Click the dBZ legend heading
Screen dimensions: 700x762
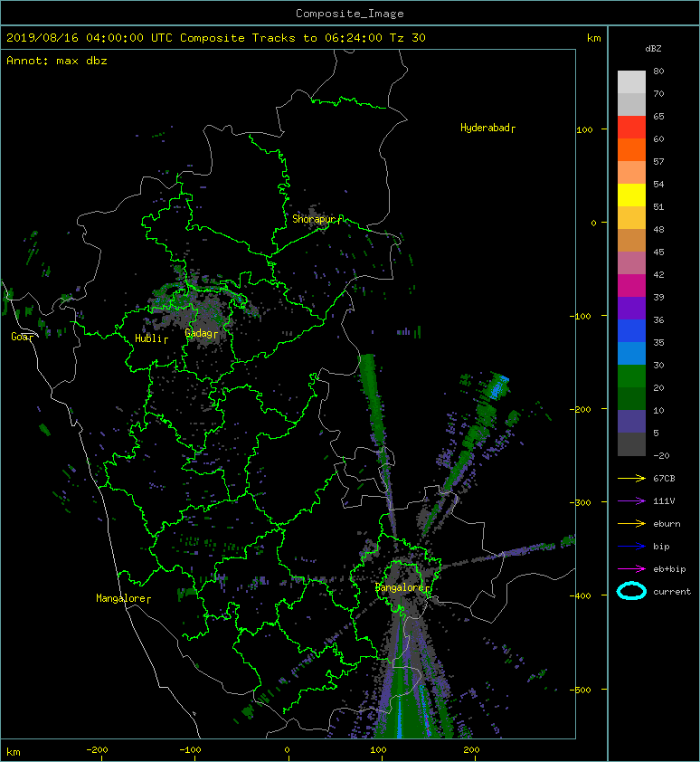click(653, 49)
